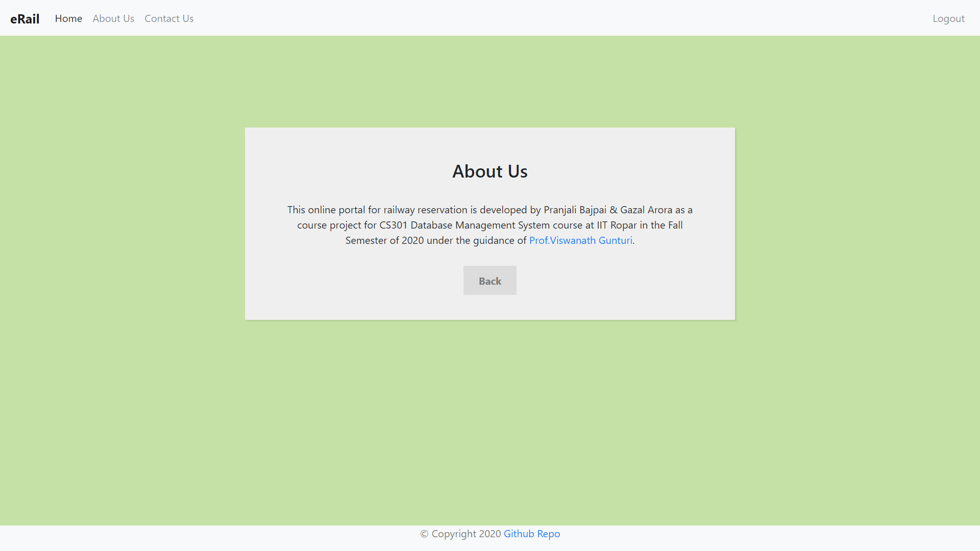Click the Gazal Arora name text
Screen dimensions: 980x551
pos(646,210)
